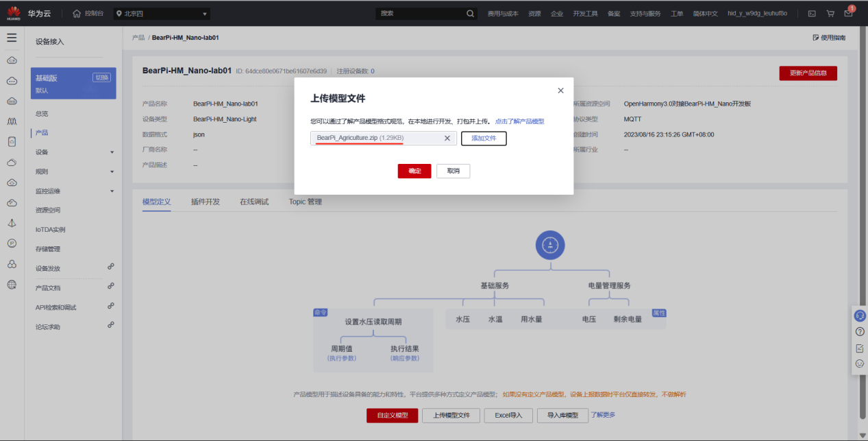Open the hid_y_w9dg_leuhuf8o account menu
Image resolution: width=868 pixels, height=441 pixels.
click(757, 13)
